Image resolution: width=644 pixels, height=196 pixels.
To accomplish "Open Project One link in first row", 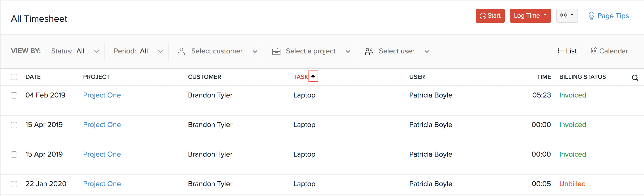I will click(x=102, y=95).
